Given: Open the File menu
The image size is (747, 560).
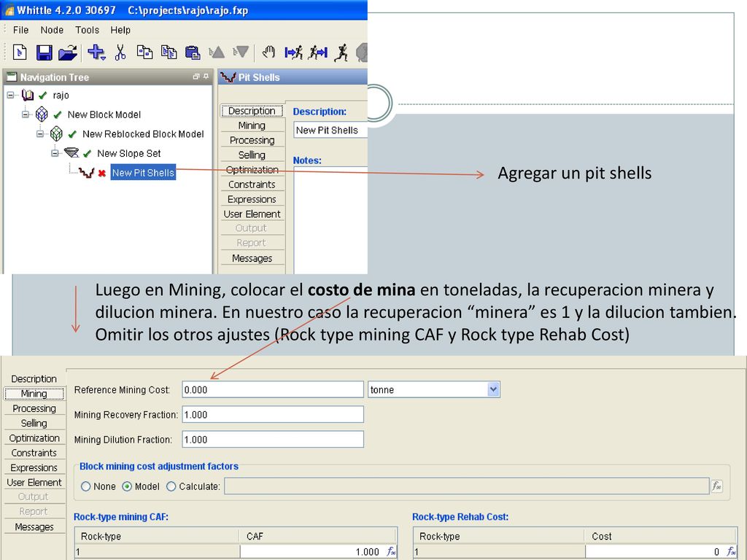Looking at the screenshot, I should (x=21, y=30).
